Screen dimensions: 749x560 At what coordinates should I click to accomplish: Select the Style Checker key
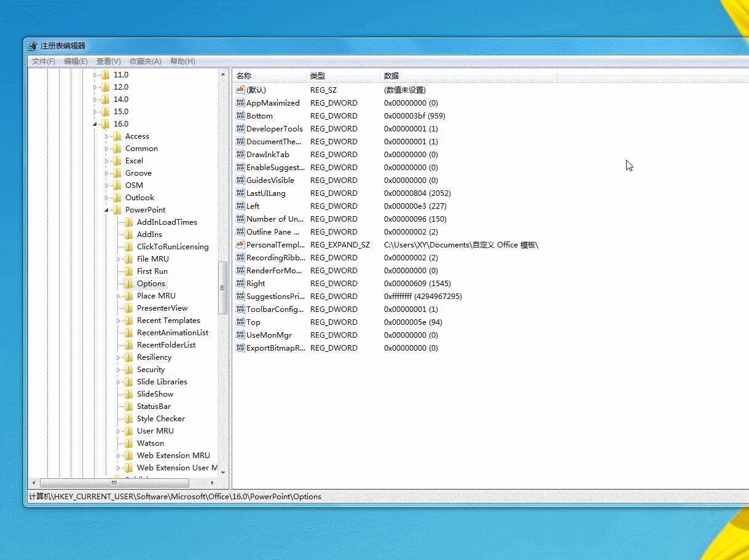click(161, 419)
